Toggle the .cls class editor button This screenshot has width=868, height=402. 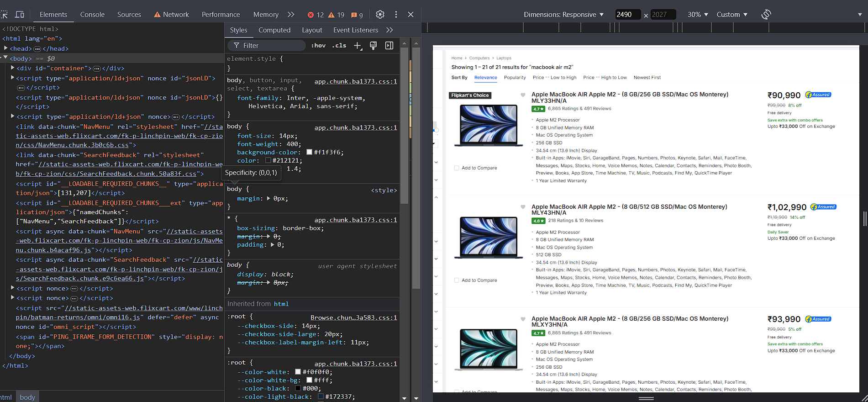click(339, 46)
